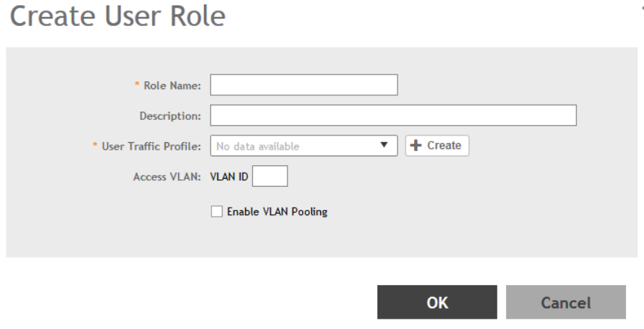The image size is (644, 329).
Task: Cancel the Create User Role dialog
Action: (x=565, y=303)
